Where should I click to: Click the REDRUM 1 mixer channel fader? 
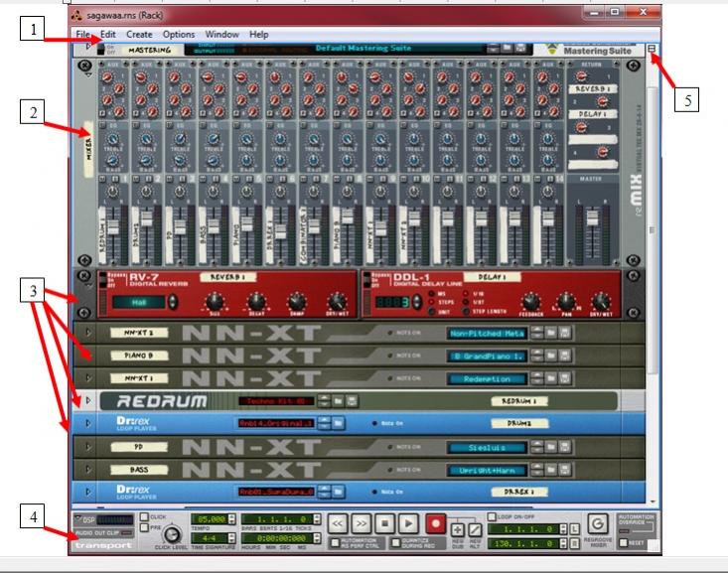(x=113, y=227)
